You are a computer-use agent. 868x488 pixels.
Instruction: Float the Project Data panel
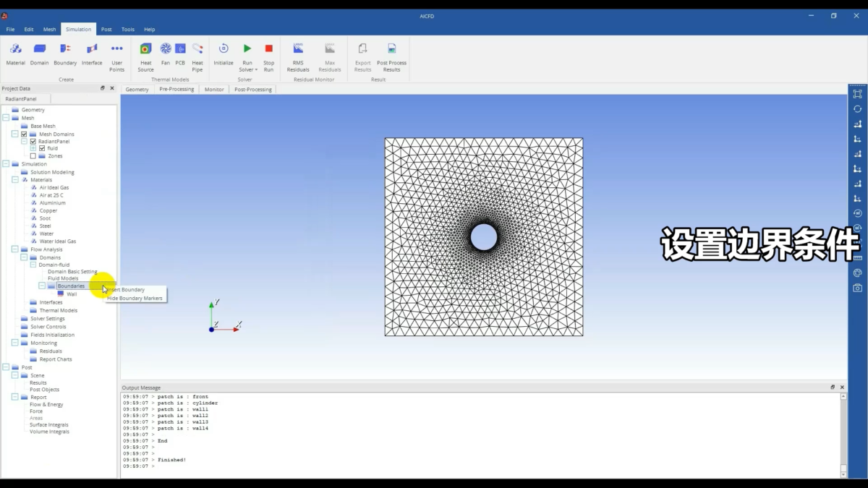102,88
